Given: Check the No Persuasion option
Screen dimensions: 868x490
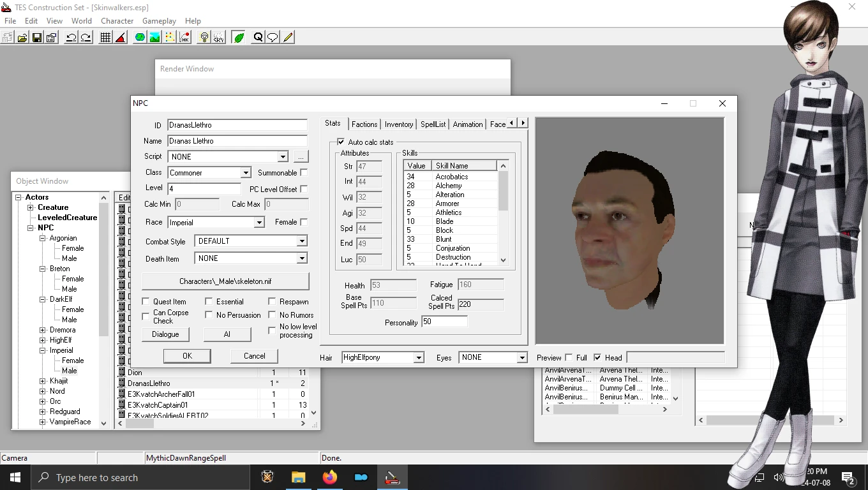Looking at the screenshot, I should pos(209,315).
